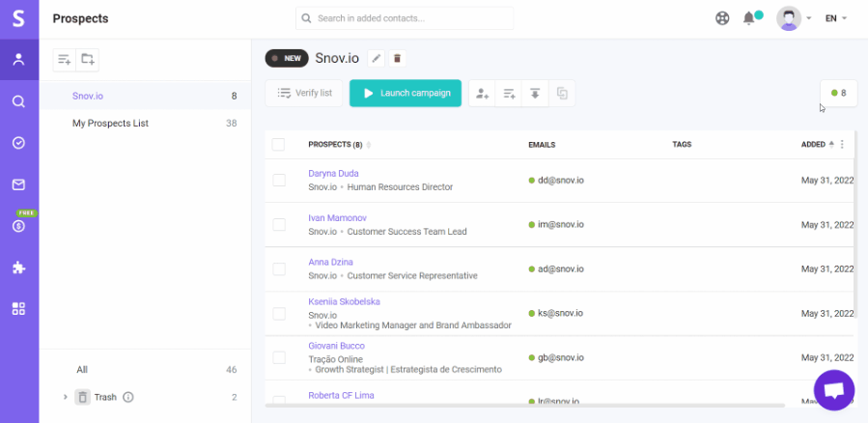Click the Trash bin icon in sidebar

click(x=82, y=397)
